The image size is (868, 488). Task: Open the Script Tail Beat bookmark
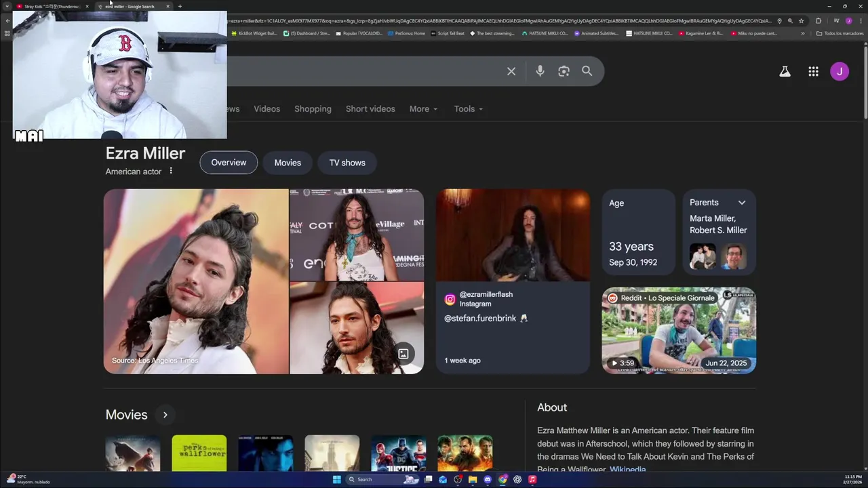(x=448, y=33)
